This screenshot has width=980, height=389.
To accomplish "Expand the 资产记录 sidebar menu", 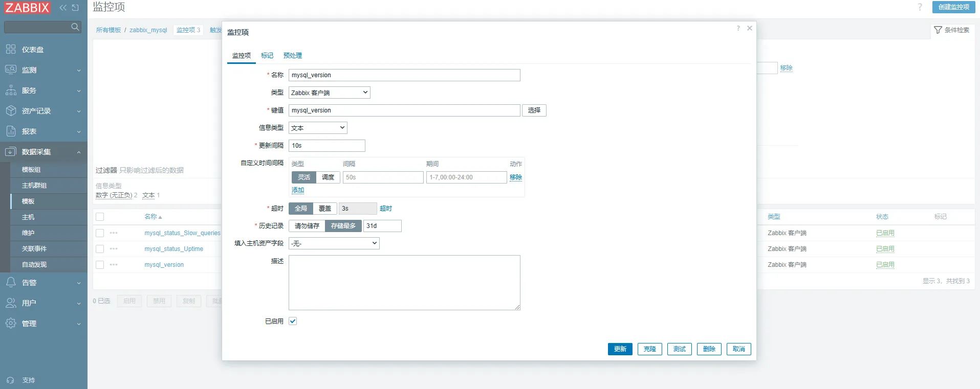I will [x=79, y=111].
